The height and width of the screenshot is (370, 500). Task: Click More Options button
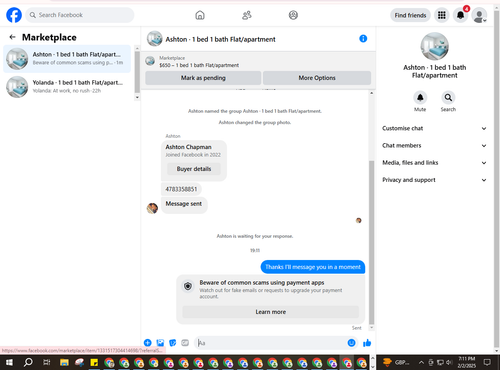pos(317,78)
